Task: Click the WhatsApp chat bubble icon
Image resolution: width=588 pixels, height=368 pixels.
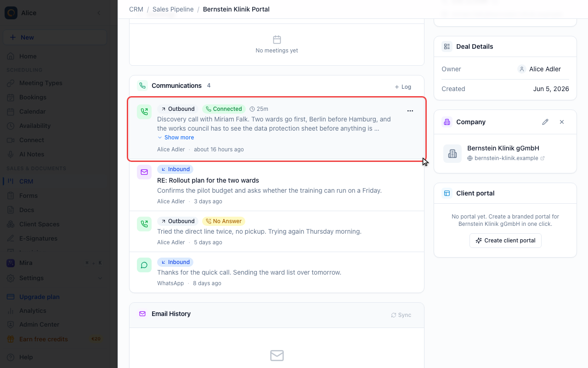Action: [144, 265]
